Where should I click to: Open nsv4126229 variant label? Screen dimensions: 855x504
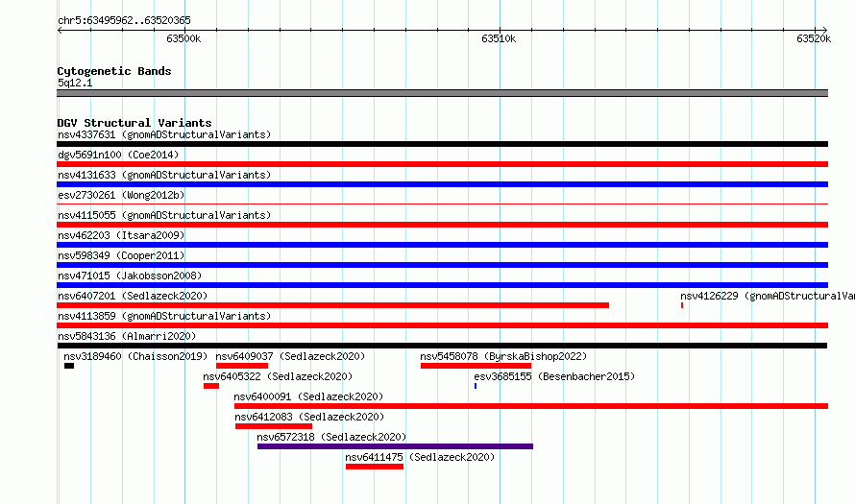point(768,296)
